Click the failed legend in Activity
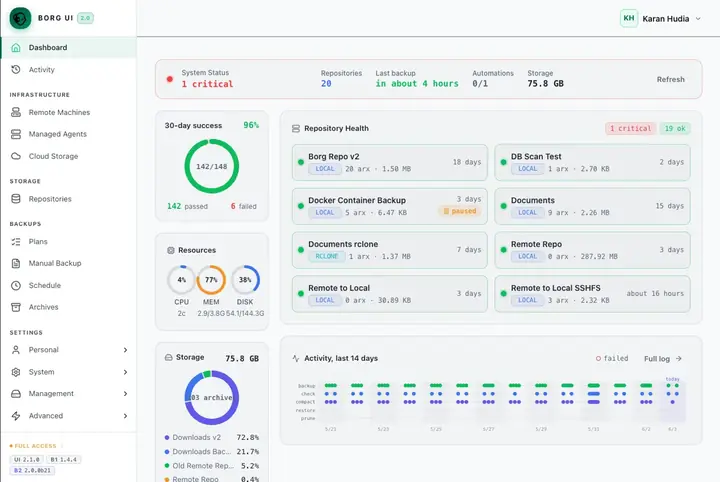 click(x=612, y=359)
